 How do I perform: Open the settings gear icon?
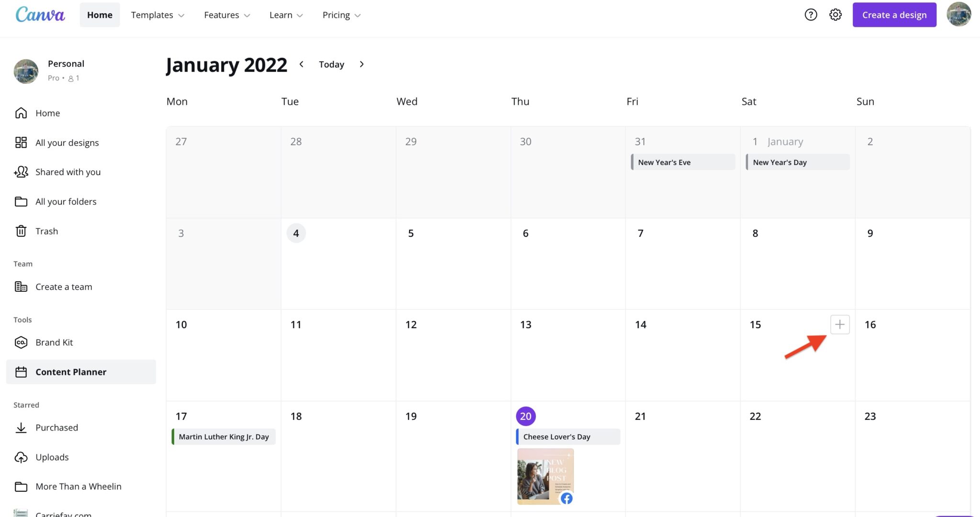(x=835, y=15)
